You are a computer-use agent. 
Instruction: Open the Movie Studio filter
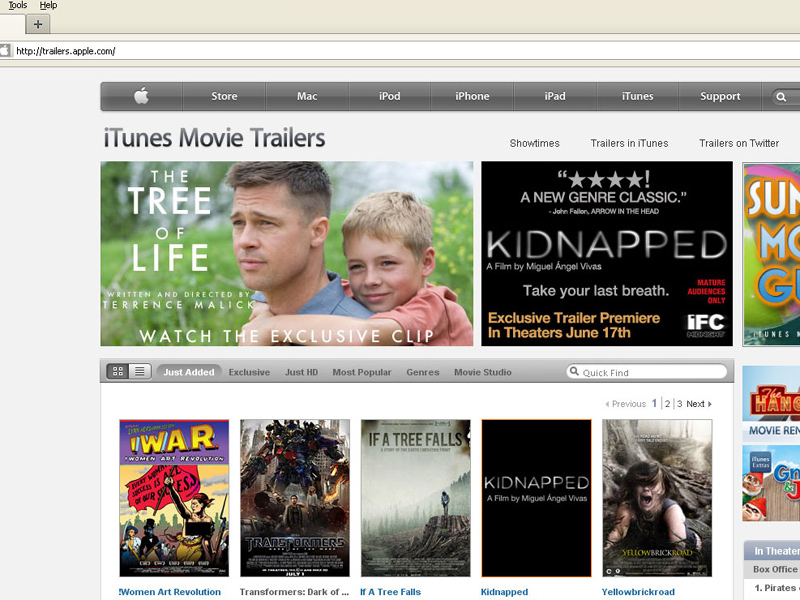pos(483,372)
